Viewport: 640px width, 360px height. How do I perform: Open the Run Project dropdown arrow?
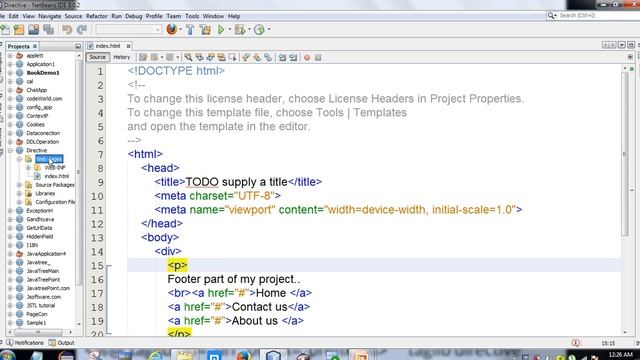coord(229,29)
